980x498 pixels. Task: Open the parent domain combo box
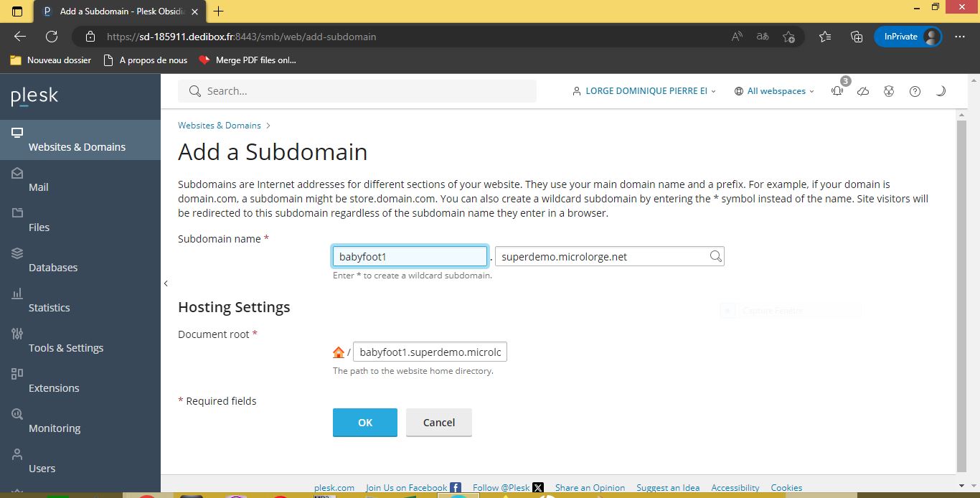610,256
